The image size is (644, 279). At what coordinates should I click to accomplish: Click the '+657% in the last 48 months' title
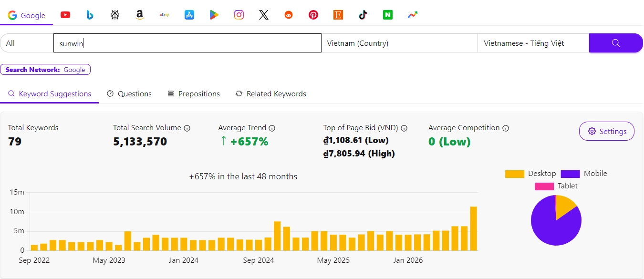coord(243,176)
